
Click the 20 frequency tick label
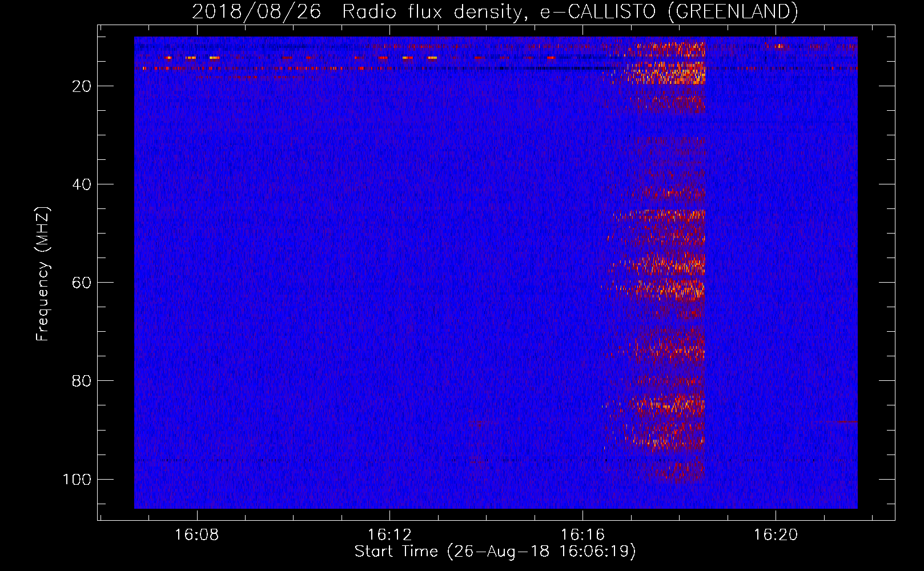coord(82,86)
